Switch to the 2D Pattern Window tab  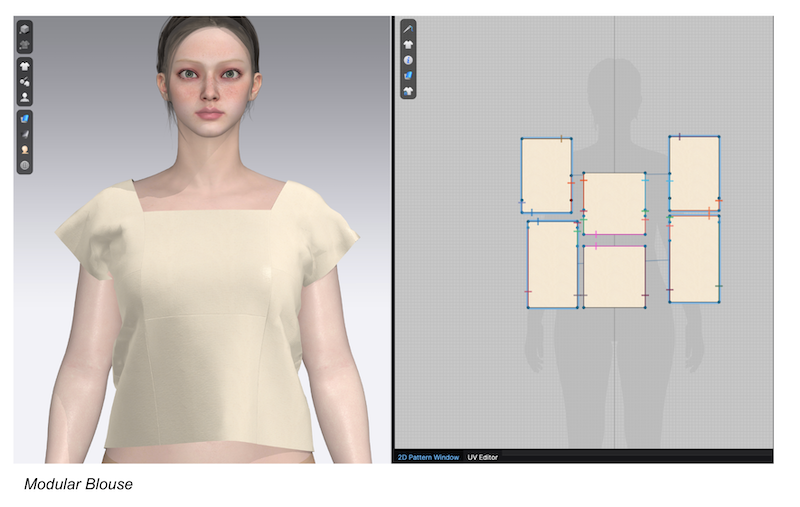(428, 457)
